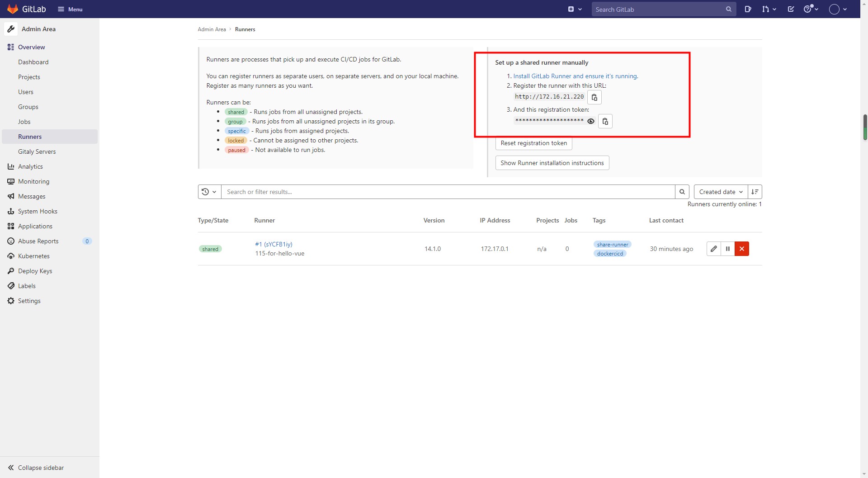Click the share-runner tag
Viewport: 868px width, 478px height.
point(613,245)
